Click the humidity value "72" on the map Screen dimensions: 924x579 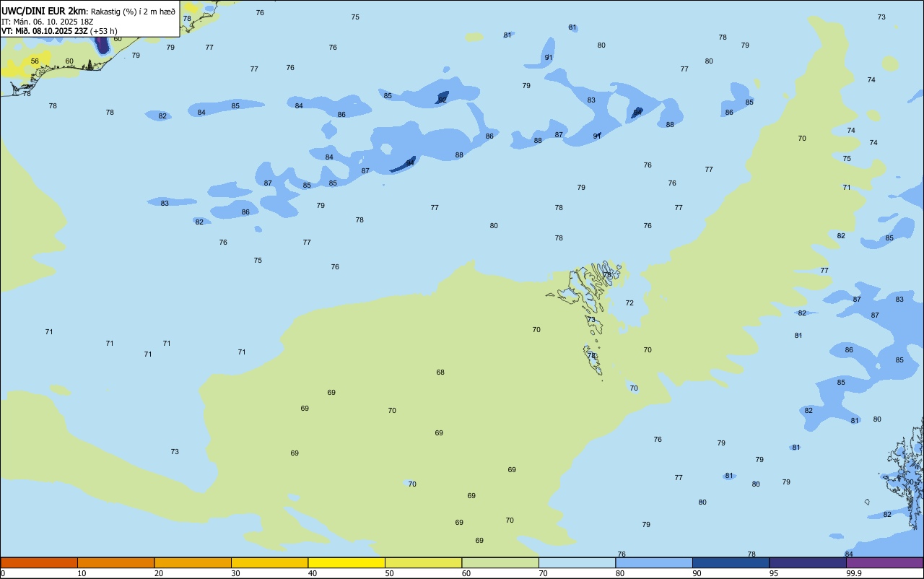pyautogui.click(x=629, y=303)
